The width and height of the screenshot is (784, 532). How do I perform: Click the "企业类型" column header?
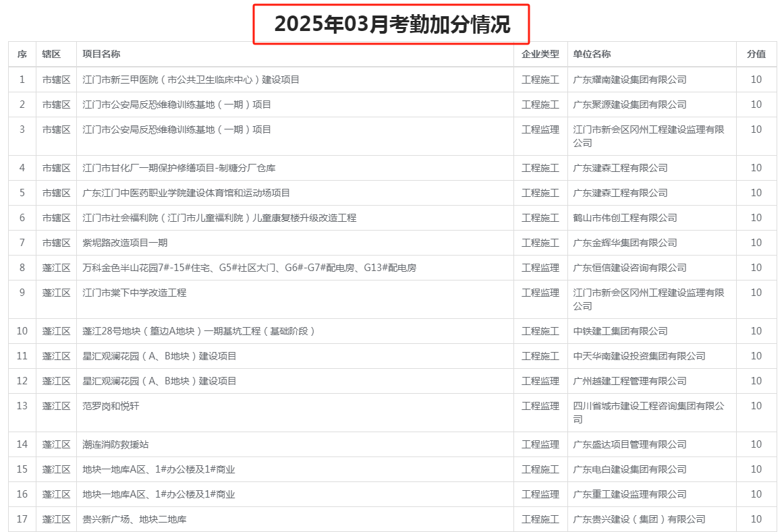point(540,54)
